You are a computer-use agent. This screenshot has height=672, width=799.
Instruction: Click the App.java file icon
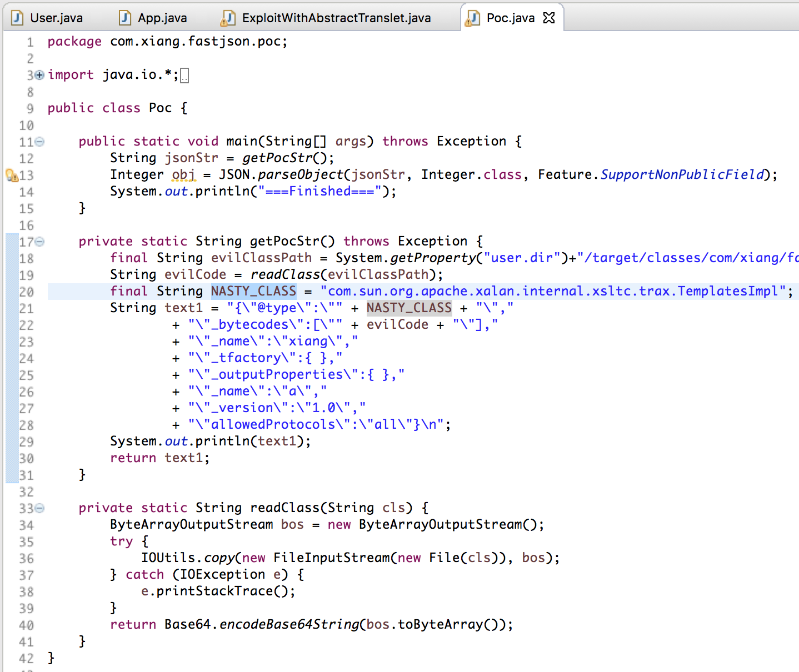pos(125,18)
